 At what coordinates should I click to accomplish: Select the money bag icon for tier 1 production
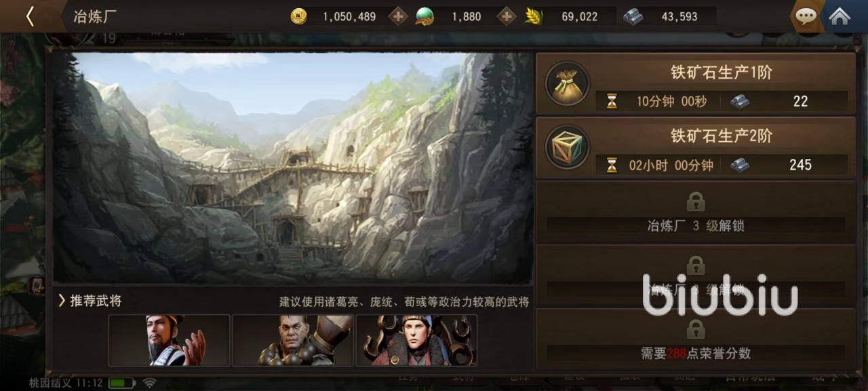click(568, 83)
